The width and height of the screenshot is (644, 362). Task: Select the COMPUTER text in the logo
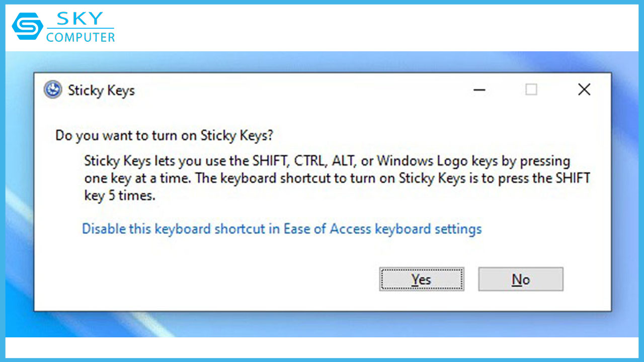coord(82,36)
